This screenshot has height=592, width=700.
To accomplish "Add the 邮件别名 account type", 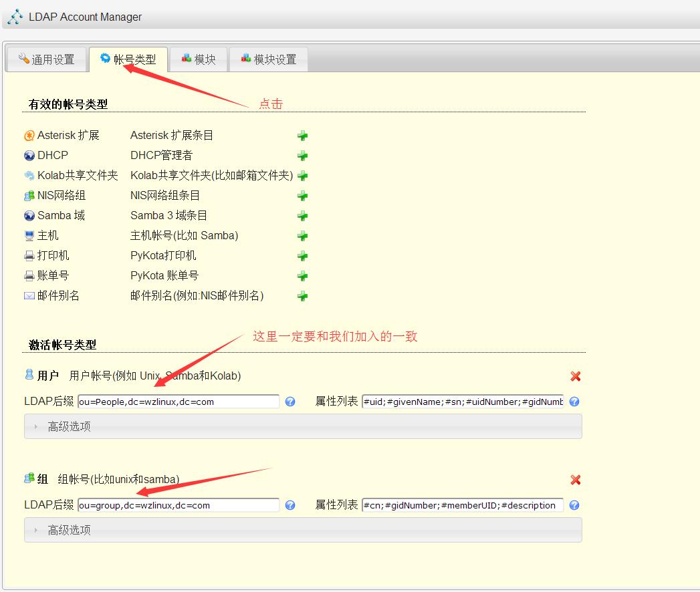I will tap(303, 296).
